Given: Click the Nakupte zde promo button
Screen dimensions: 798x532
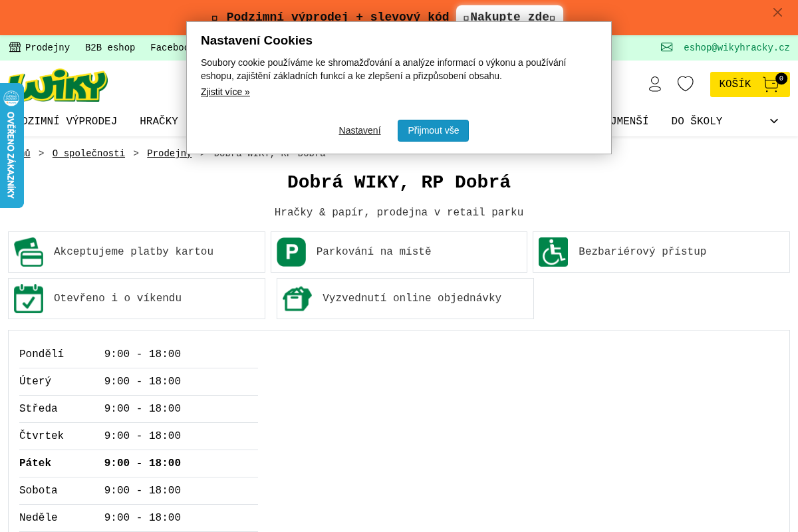Looking at the screenshot, I should (x=509, y=15).
